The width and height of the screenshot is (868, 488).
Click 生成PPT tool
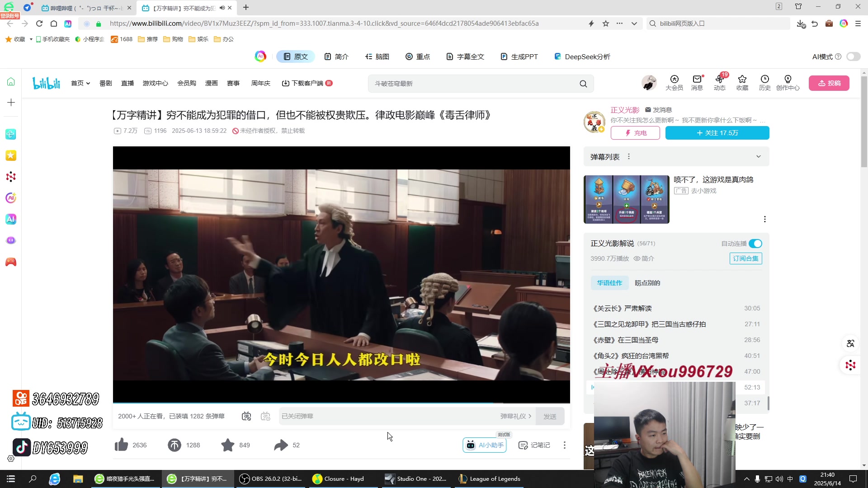tap(519, 56)
